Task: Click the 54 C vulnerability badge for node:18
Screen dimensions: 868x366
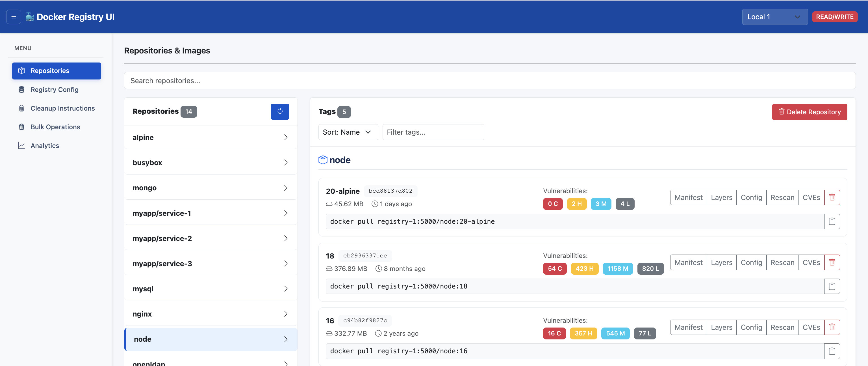Action: [555, 268]
